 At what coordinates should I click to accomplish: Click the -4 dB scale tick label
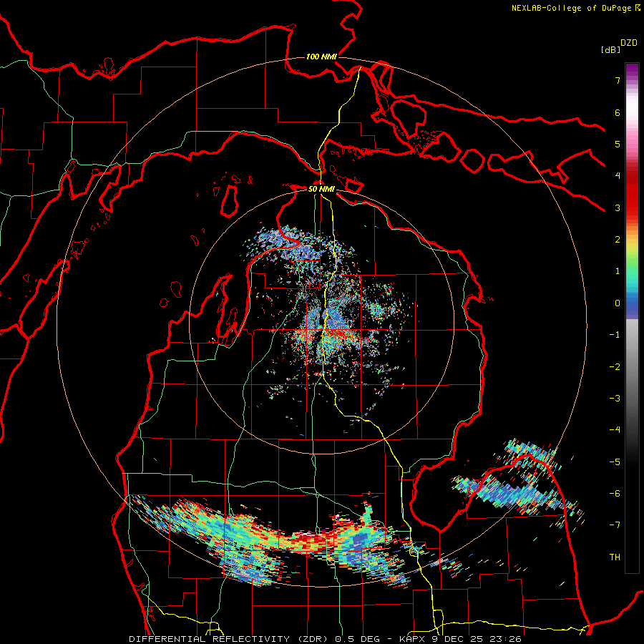[615, 430]
